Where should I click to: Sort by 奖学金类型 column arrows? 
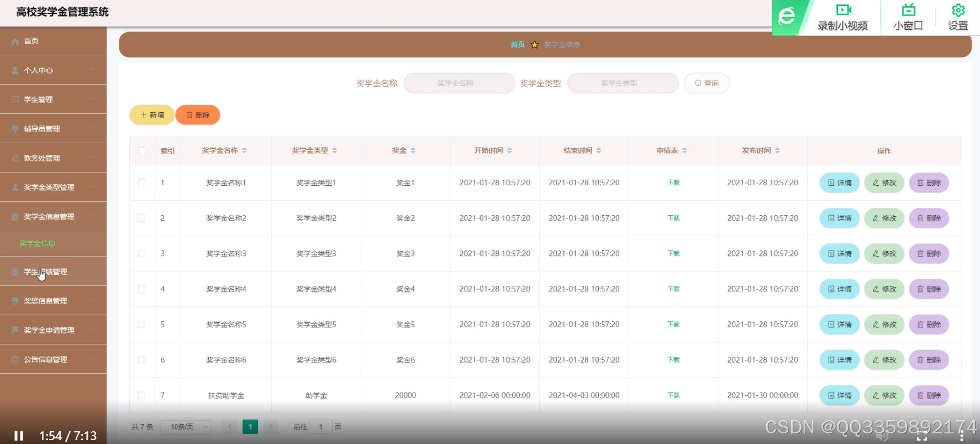tap(334, 150)
